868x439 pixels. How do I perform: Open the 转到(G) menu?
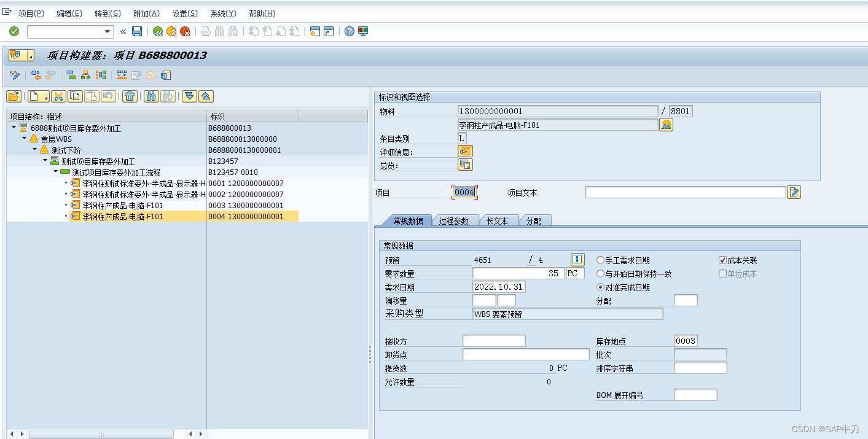tap(108, 14)
